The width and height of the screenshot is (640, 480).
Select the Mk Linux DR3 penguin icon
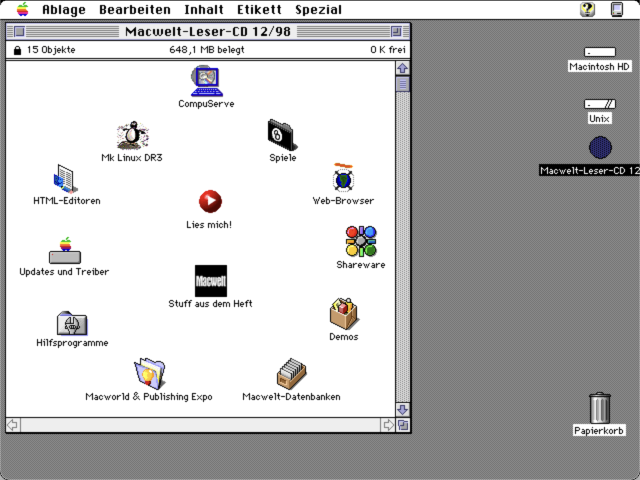[x=132, y=136]
